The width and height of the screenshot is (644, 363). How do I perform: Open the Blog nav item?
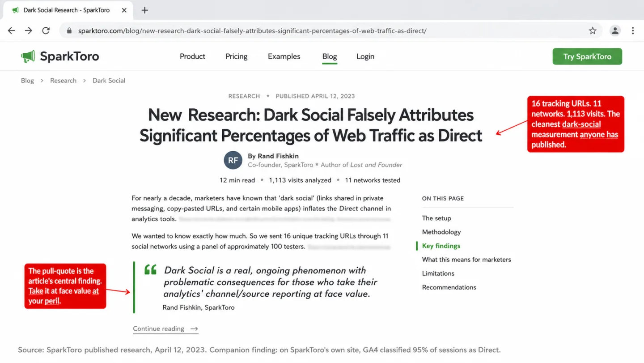[x=330, y=56]
